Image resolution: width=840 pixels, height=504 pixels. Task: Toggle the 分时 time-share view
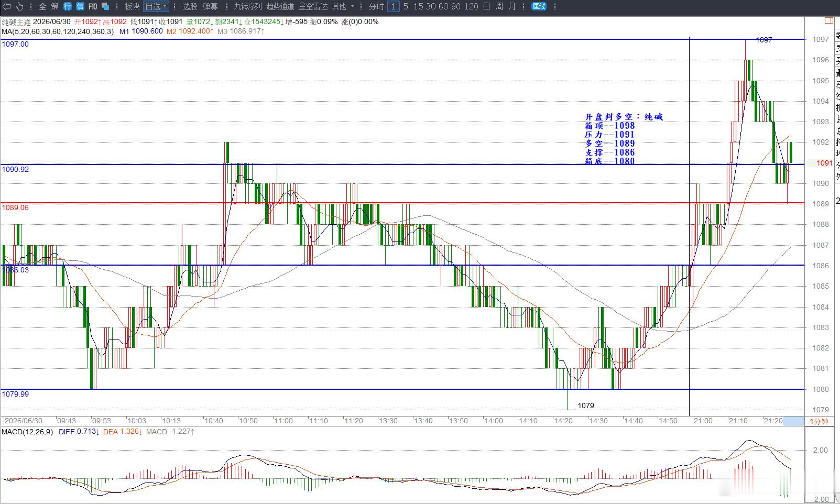pyautogui.click(x=376, y=6)
